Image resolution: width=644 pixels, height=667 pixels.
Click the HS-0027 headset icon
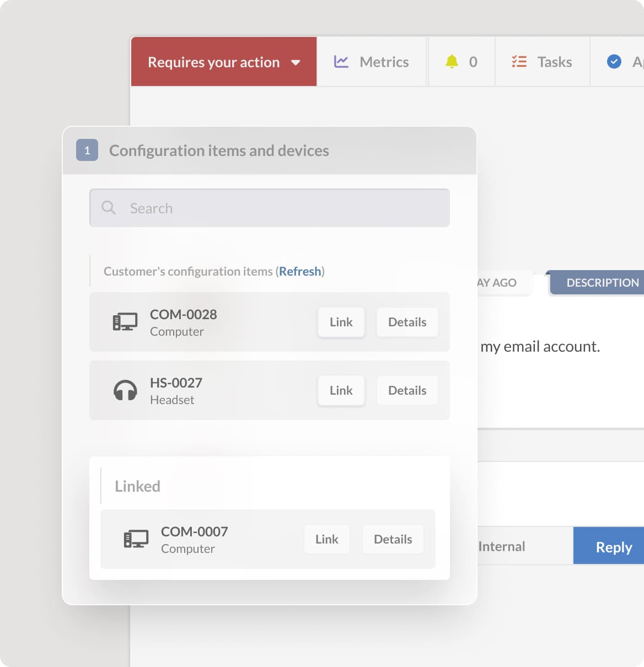125,390
